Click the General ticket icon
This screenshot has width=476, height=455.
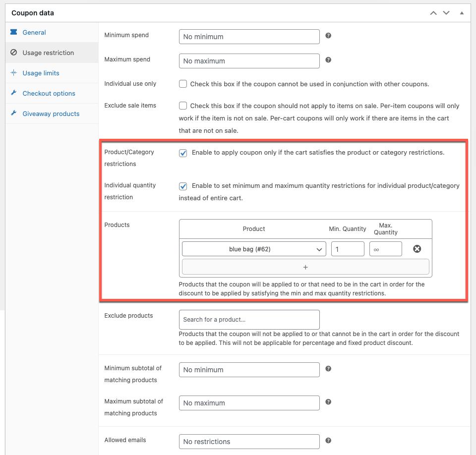point(14,32)
